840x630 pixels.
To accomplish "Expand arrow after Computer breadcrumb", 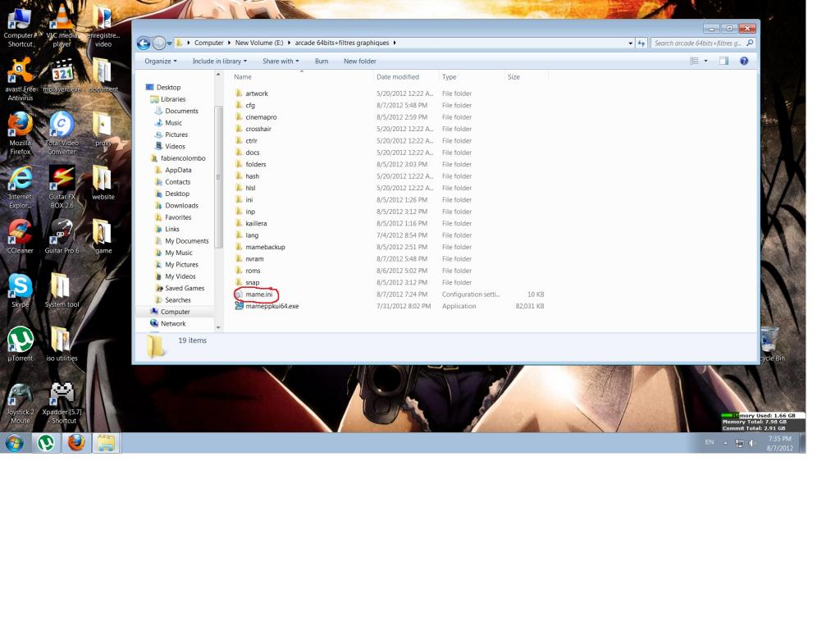I will pyautogui.click(x=229, y=43).
